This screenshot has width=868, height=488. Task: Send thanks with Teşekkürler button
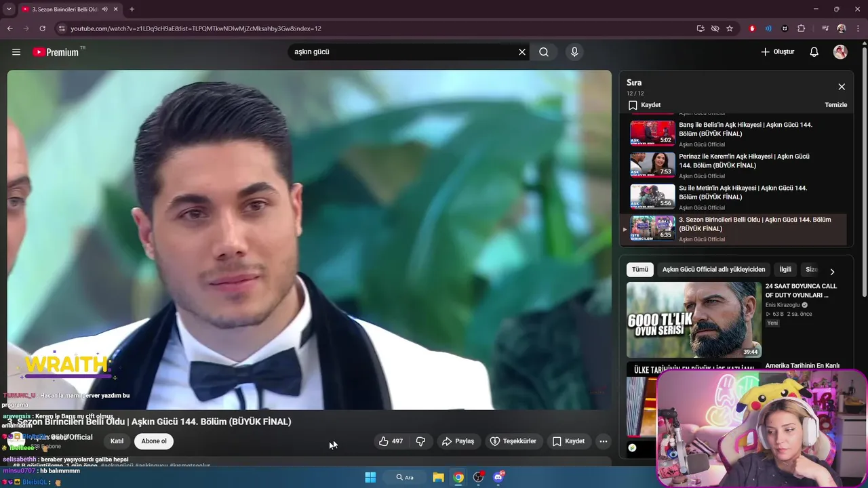coord(513,441)
